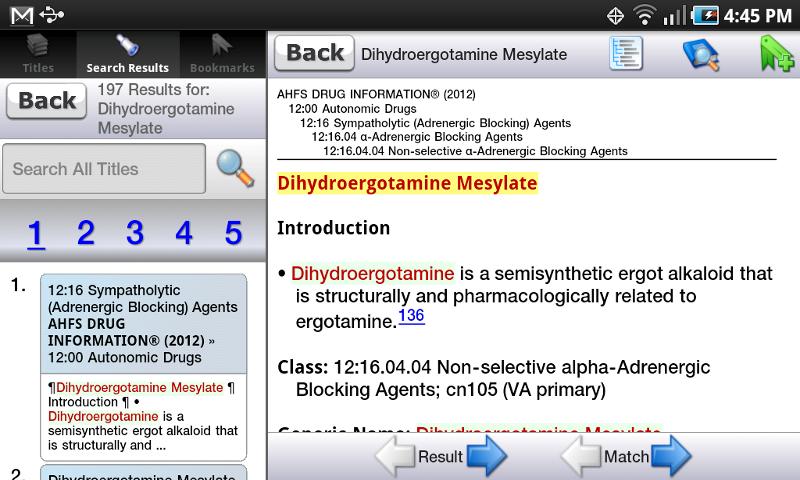Tap the Class: line in the article
The width and height of the screenshot is (800, 480).
pos(493,378)
